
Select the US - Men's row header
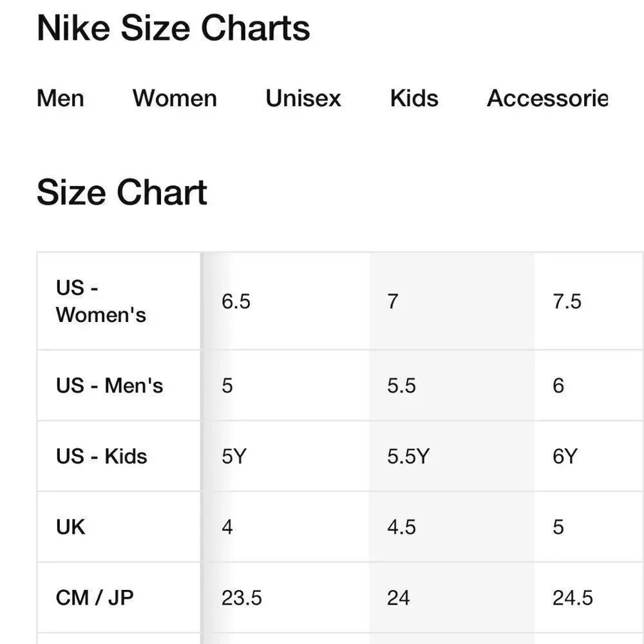118,385
